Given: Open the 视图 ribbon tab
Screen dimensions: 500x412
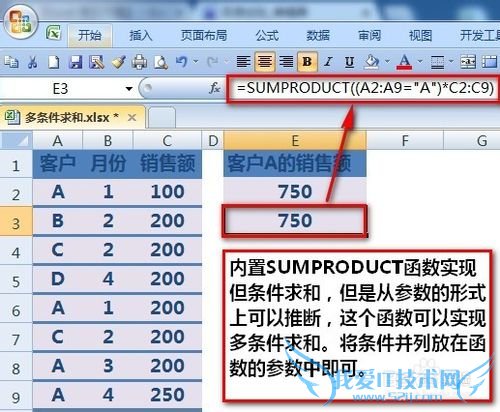Looking at the screenshot, I should pos(421,35).
